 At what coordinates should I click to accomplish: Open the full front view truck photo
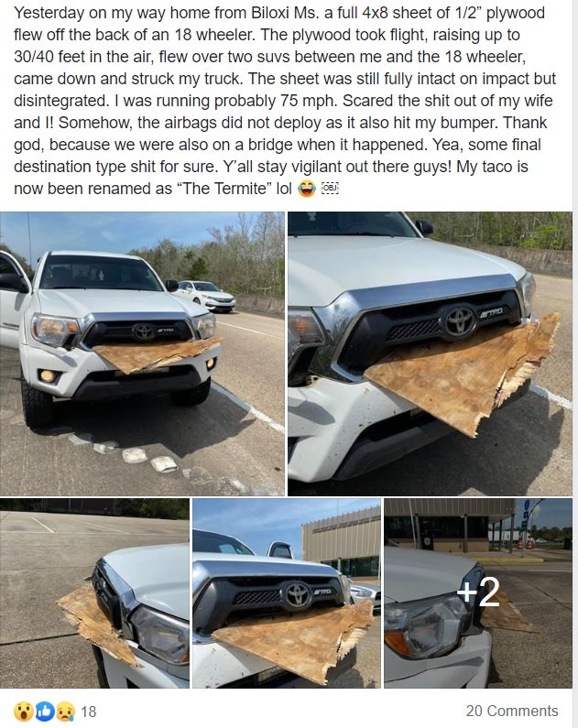(x=142, y=353)
